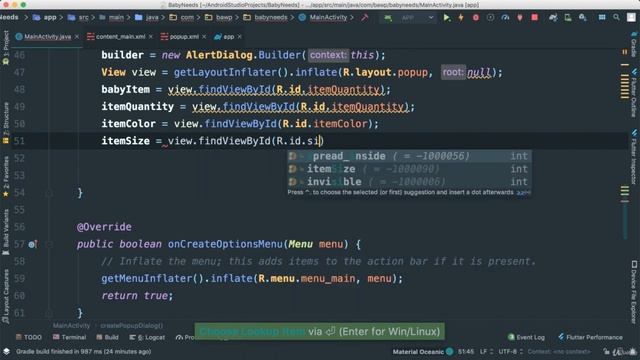Select 'babyneeds' in the breadcrumb bar
This screenshot has height=360, width=640.
click(266, 18)
